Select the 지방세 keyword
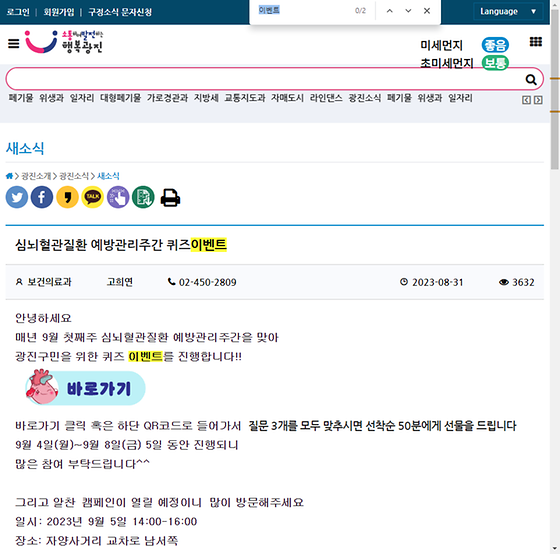This screenshot has width=560, height=554. pos(206,98)
